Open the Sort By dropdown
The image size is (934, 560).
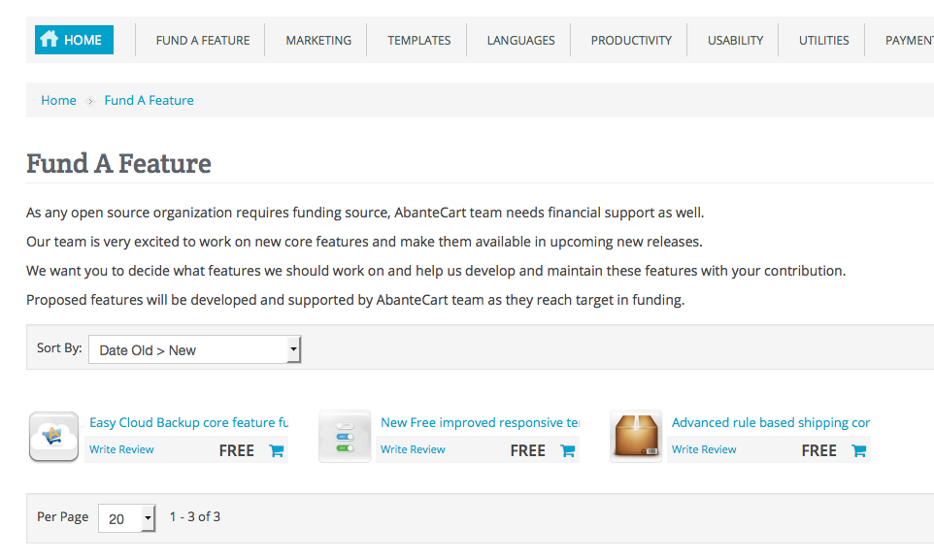point(195,349)
